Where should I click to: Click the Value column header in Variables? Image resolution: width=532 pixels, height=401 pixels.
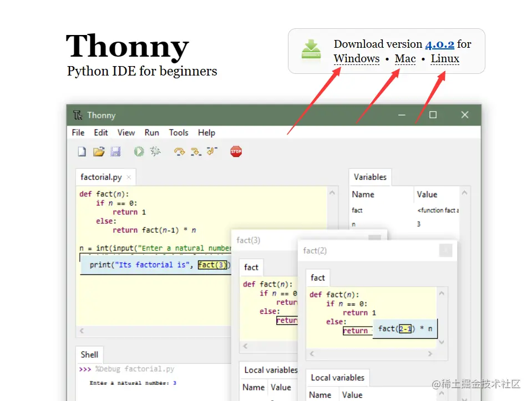pyautogui.click(x=427, y=194)
